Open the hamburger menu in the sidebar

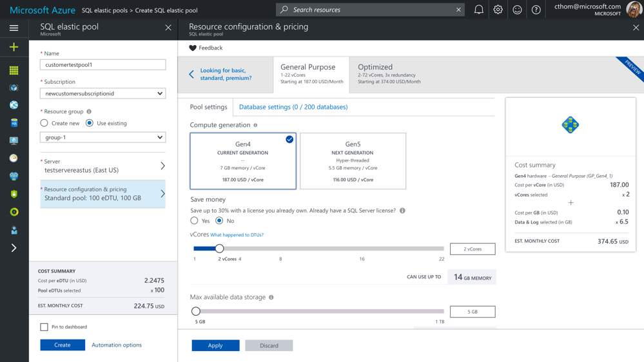[14, 28]
